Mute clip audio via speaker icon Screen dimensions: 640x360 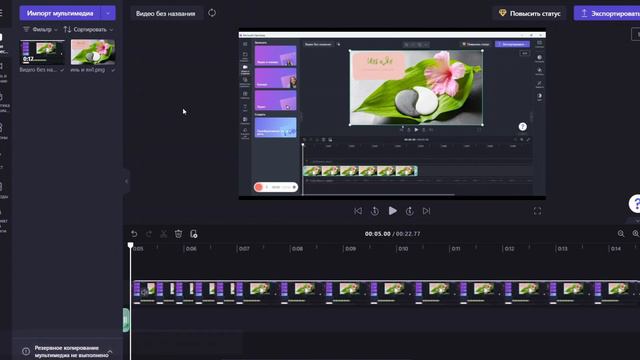coord(144,292)
